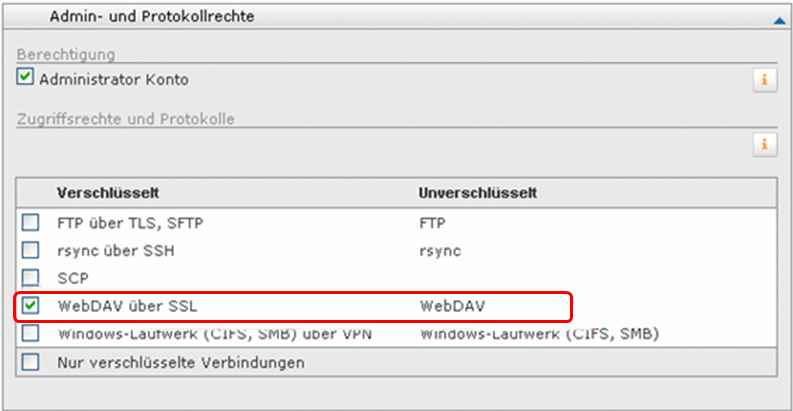Screen dimensions: 793x411
Task: Enable Windows-Laufwerk über VPN checkbox
Action: [x=30, y=333]
